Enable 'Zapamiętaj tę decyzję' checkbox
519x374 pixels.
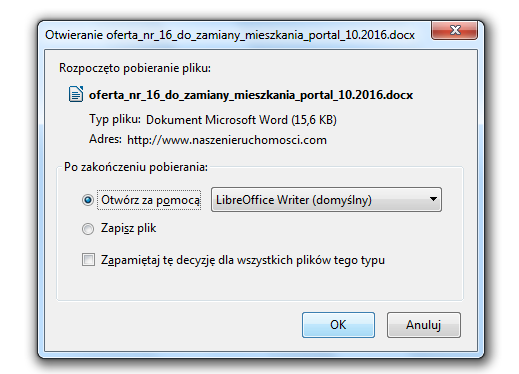88,260
